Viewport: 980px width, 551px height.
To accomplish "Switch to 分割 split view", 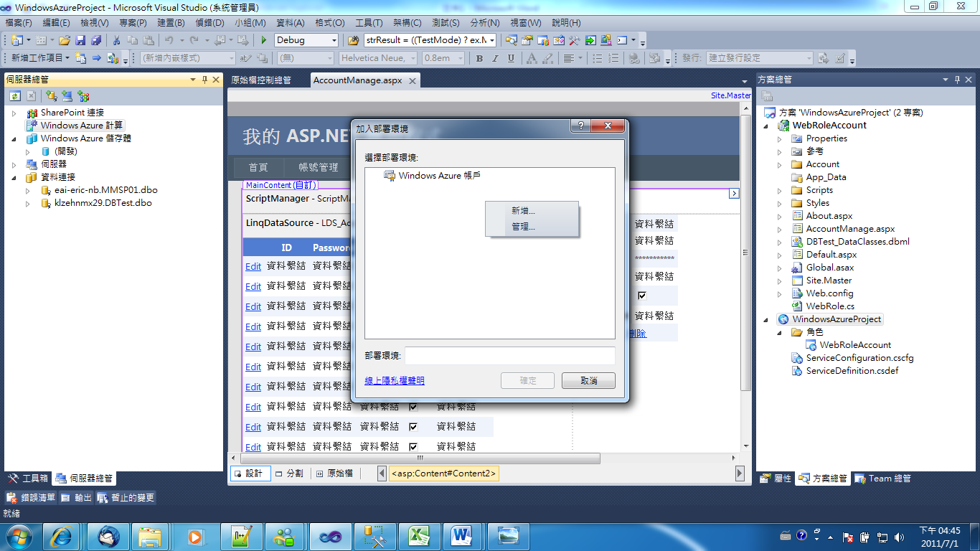I will pos(289,474).
